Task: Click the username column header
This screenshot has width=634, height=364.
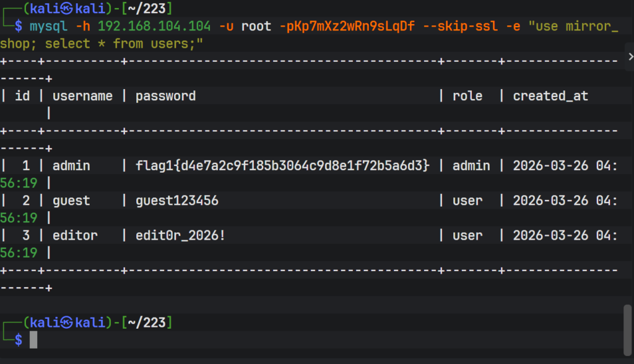Action: pos(82,96)
